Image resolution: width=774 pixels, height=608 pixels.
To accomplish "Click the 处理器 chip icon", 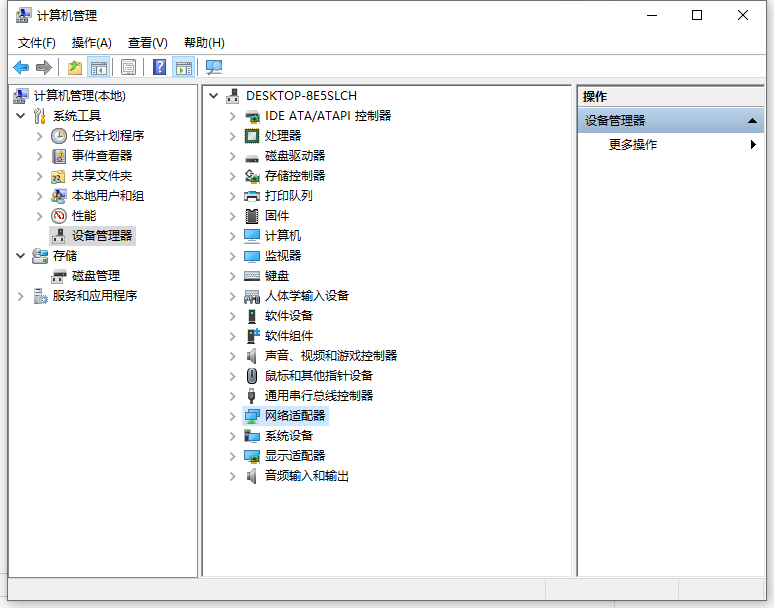I will pyautogui.click(x=252, y=136).
